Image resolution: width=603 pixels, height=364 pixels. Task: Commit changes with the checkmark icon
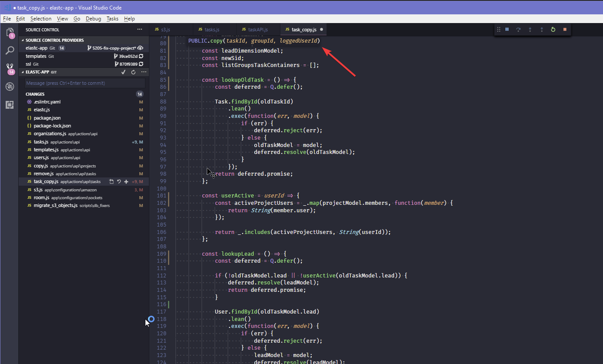point(123,72)
